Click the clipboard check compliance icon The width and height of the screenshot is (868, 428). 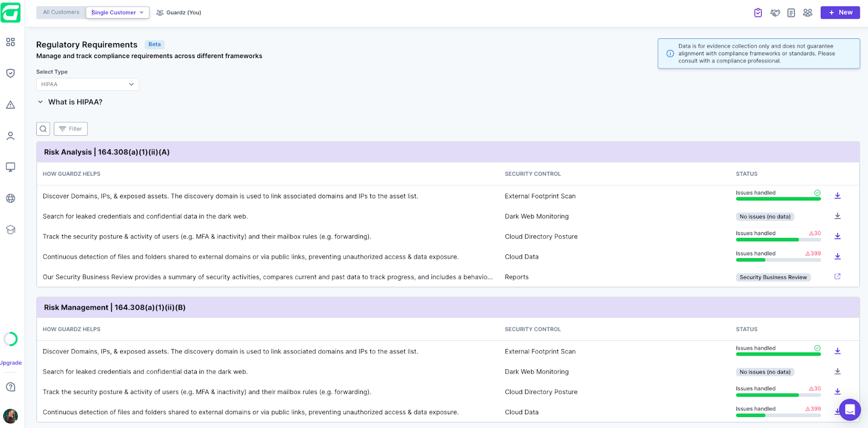tap(758, 13)
